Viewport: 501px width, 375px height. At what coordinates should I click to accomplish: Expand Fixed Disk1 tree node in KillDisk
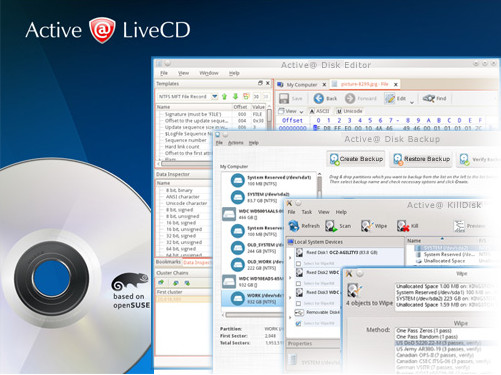(290, 258)
